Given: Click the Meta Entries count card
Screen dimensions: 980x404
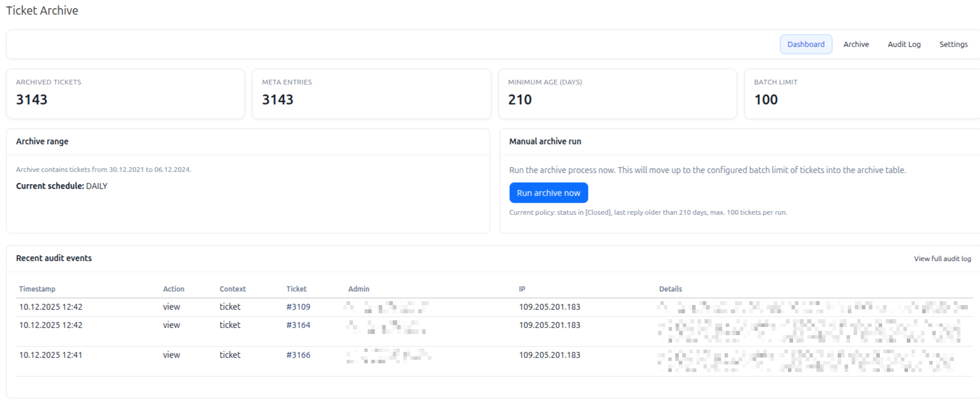Looking at the screenshot, I should coord(371,94).
